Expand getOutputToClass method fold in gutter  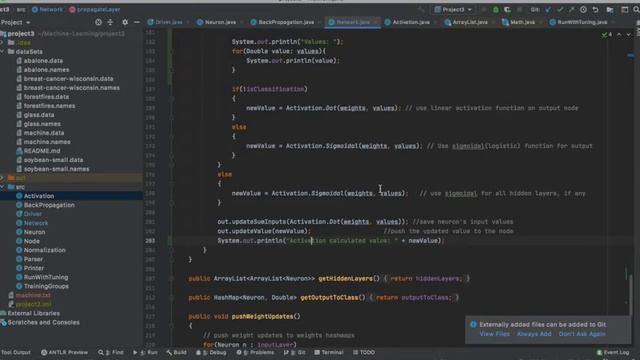171,298
